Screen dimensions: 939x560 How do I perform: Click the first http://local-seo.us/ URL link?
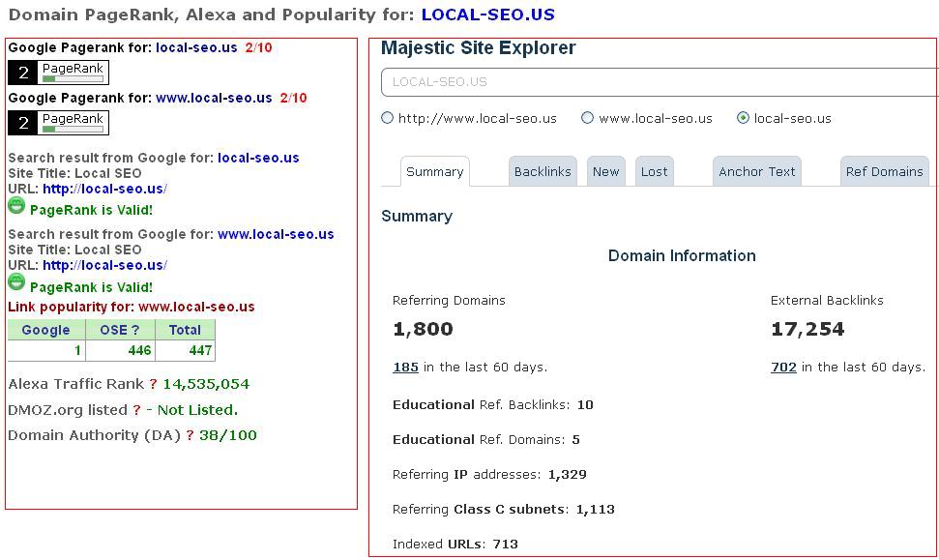104,189
